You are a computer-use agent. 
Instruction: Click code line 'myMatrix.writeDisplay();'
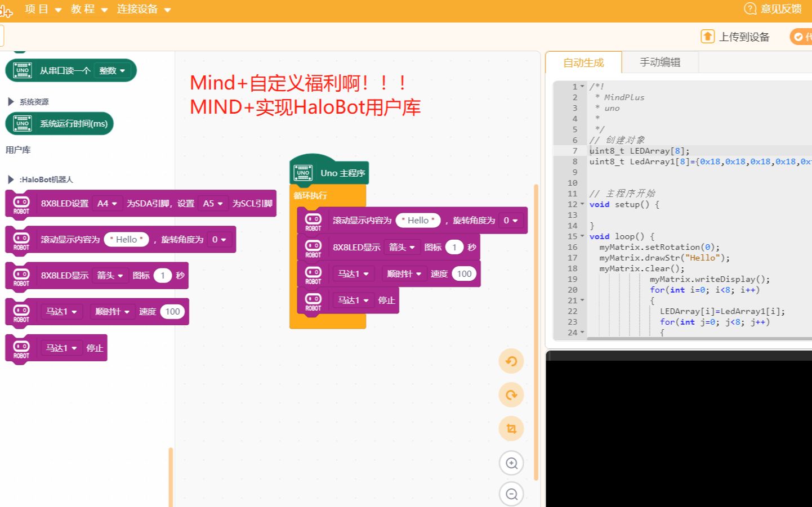[x=710, y=279]
